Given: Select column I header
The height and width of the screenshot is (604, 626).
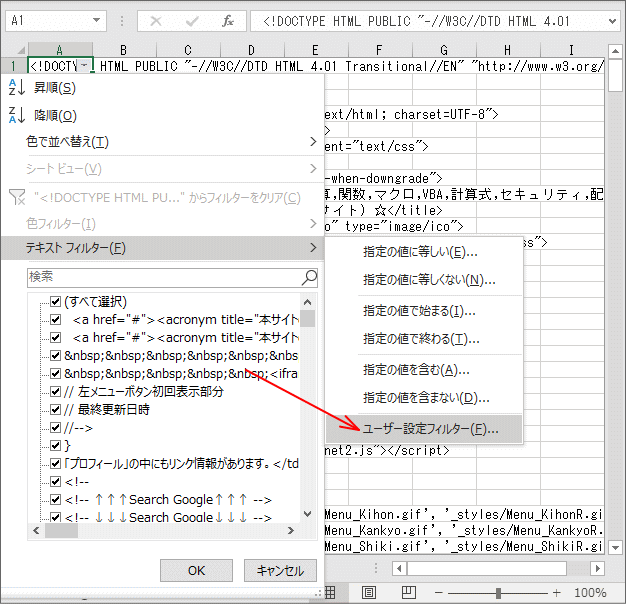Looking at the screenshot, I should point(571,50).
